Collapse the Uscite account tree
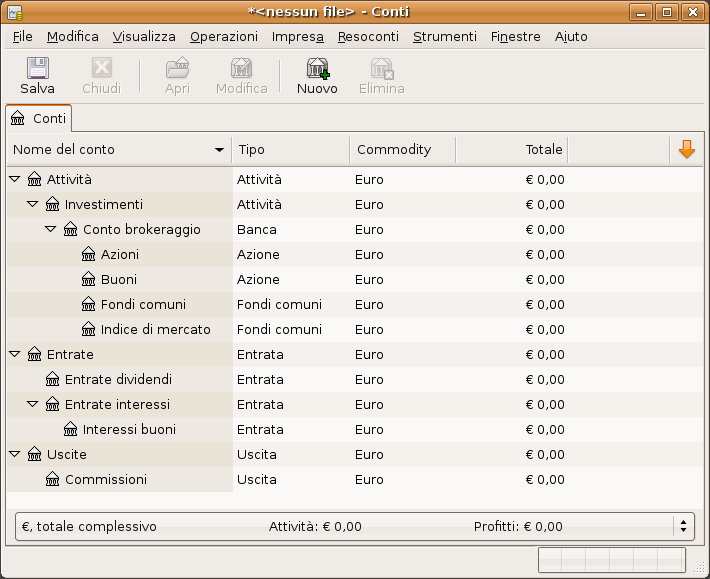This screenshot has height=579, width=710. tap(15, 455)
